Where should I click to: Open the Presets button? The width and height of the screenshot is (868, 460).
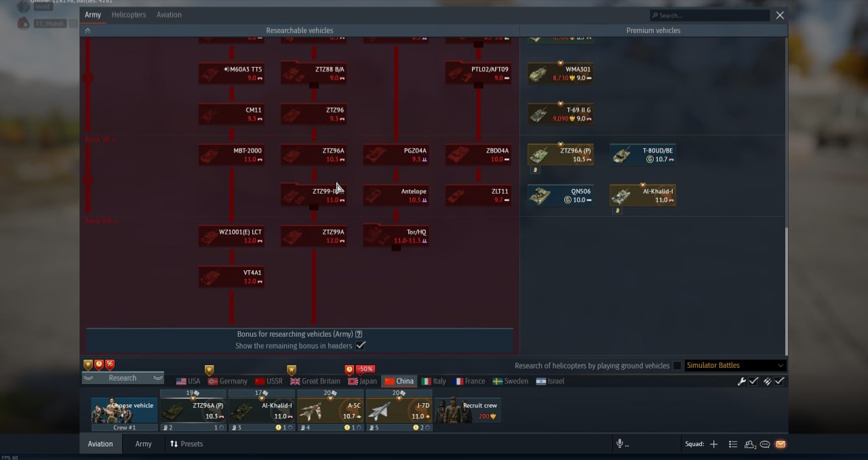tap(186, 444)
